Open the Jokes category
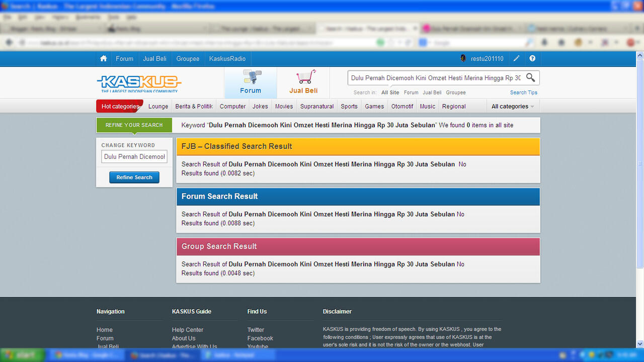The width and height of the screenshot is (644, 362). click(260, 106)
